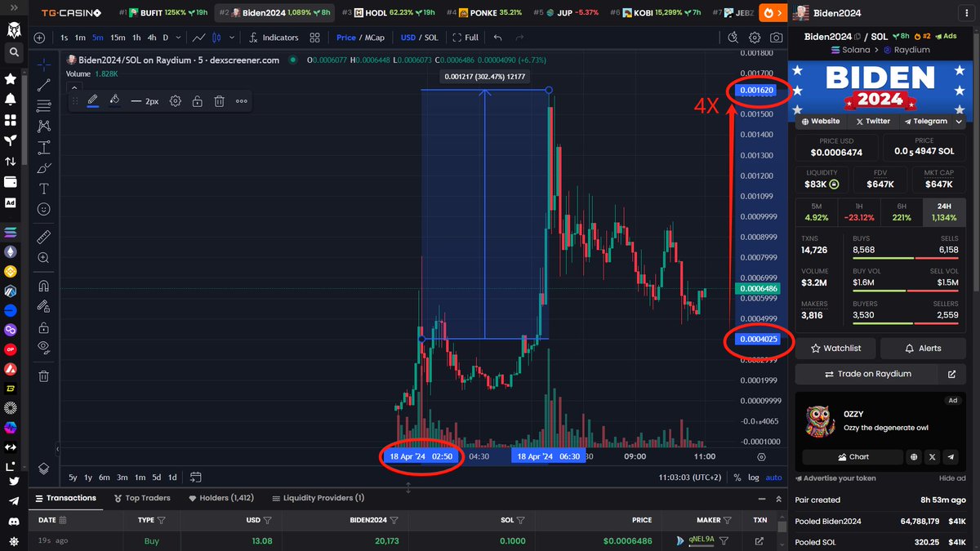Lock all drawing tools
The image size is (980, 551).
pos(44,327)
